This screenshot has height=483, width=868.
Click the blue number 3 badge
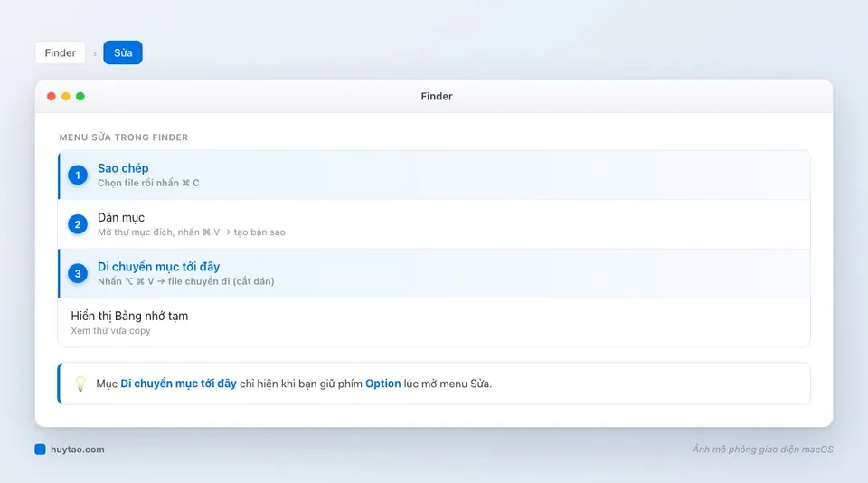(x=78, y=274)
